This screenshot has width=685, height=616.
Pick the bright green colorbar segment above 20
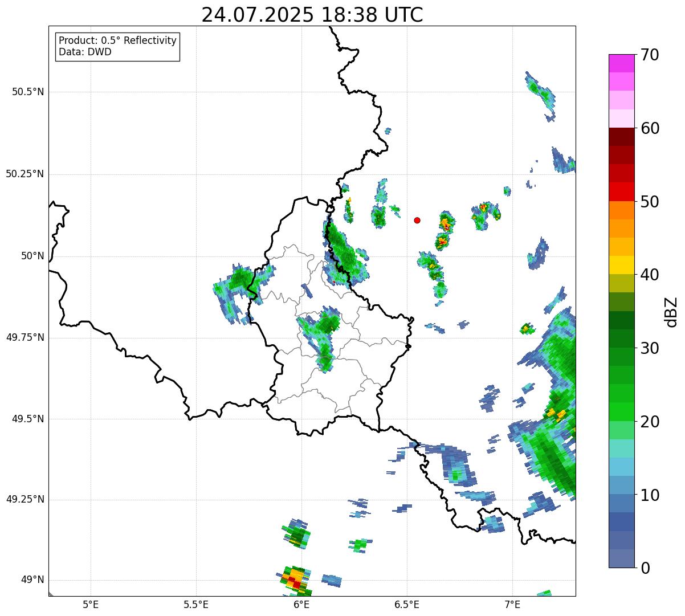pos(622,412)
